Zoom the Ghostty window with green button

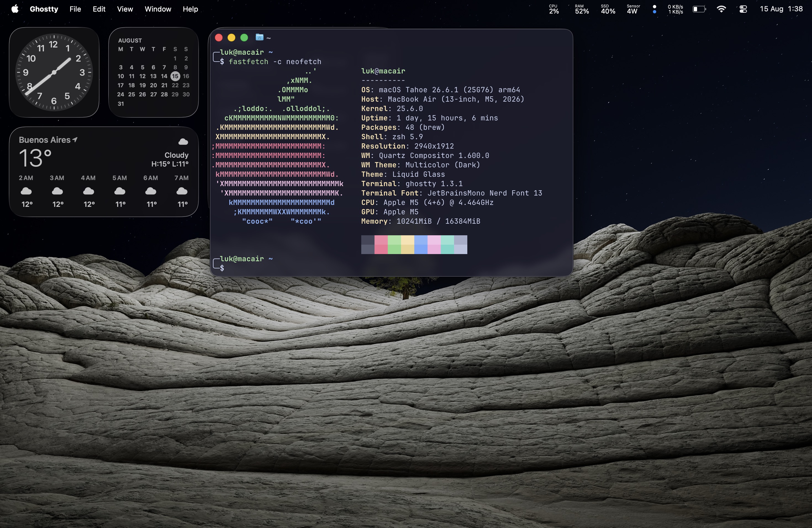click(244, 38)
